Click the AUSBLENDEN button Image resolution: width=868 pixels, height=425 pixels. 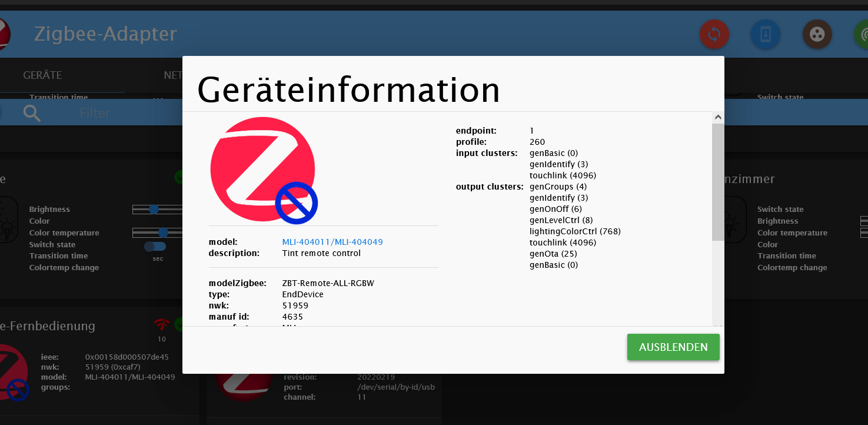[x=673, y=347]
